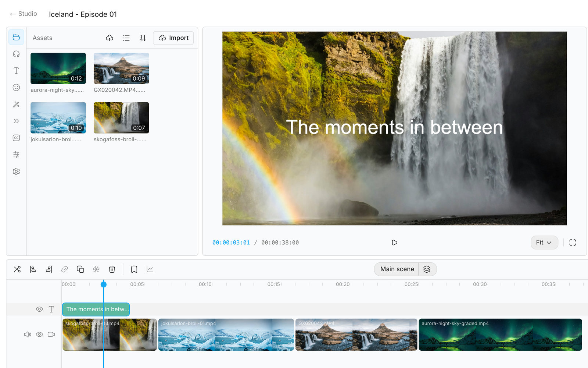Image resolution: width=588 pixels, height=368 pixels.
Task: Click the cloud upload icon in Assets
Action: tap(110, 38)
